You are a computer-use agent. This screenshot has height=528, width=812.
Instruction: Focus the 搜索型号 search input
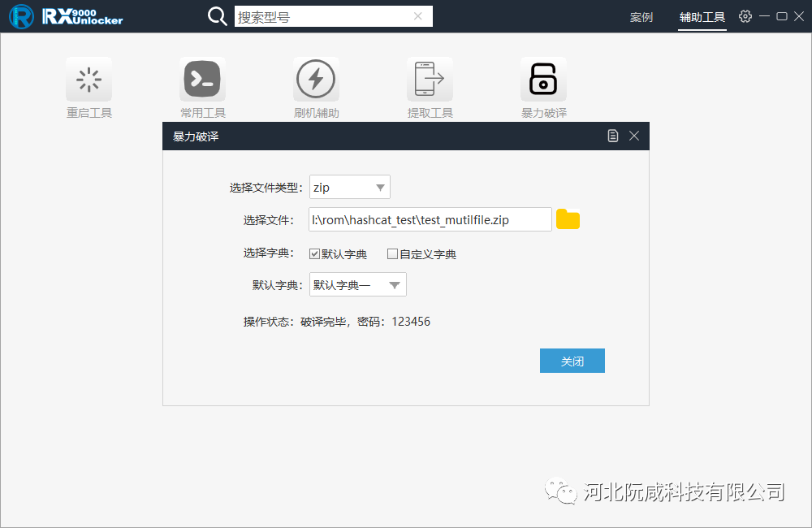click(334, 16)
